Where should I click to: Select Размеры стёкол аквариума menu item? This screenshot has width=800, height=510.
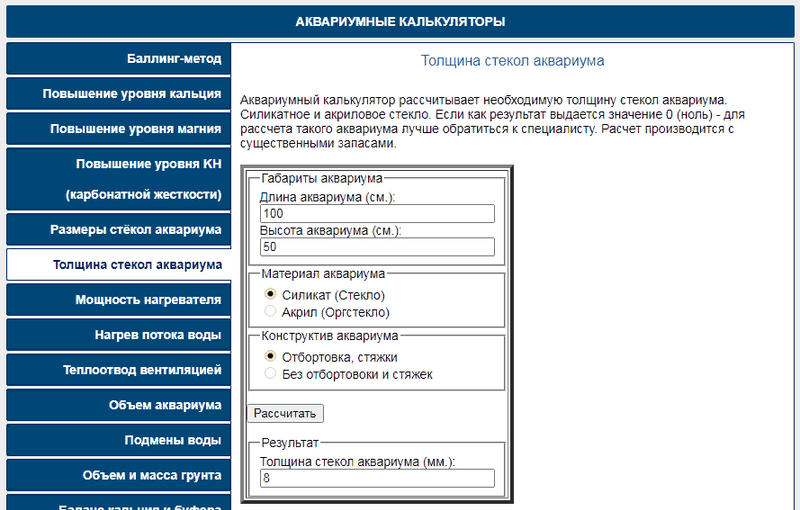coord(118,230)
